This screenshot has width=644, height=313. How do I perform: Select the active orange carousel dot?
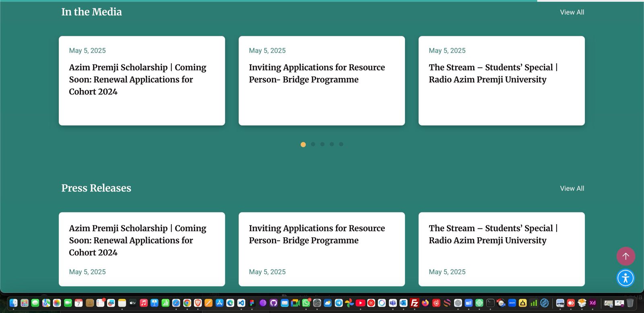click(303, 144)
